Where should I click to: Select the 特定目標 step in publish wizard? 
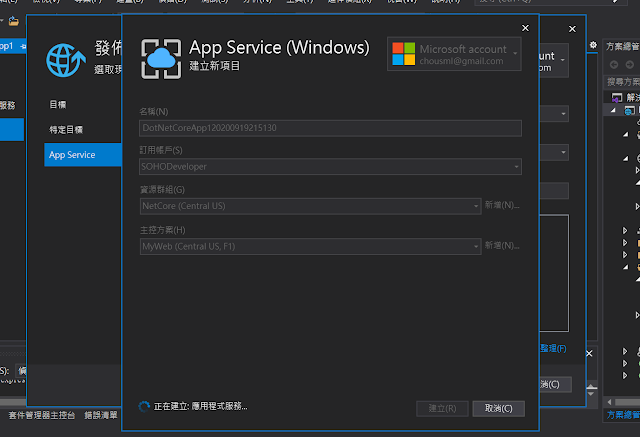pos(66,130)
